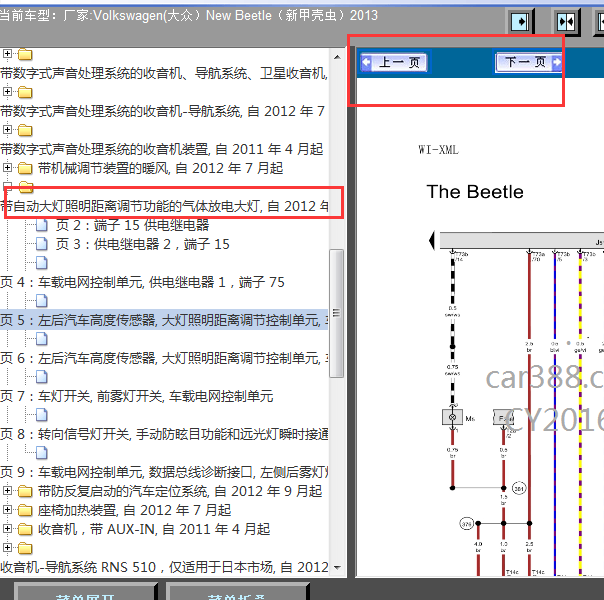Click page icon above 页 5 entry
The height and width of the screenshot is (600, 604).
tap(42, 301)
